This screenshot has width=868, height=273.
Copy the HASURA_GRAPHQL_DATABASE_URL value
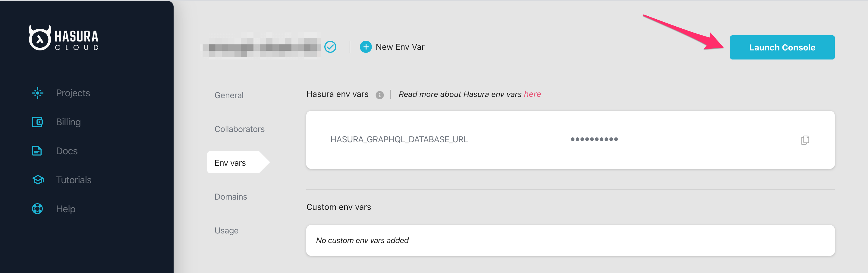(805, 140)
